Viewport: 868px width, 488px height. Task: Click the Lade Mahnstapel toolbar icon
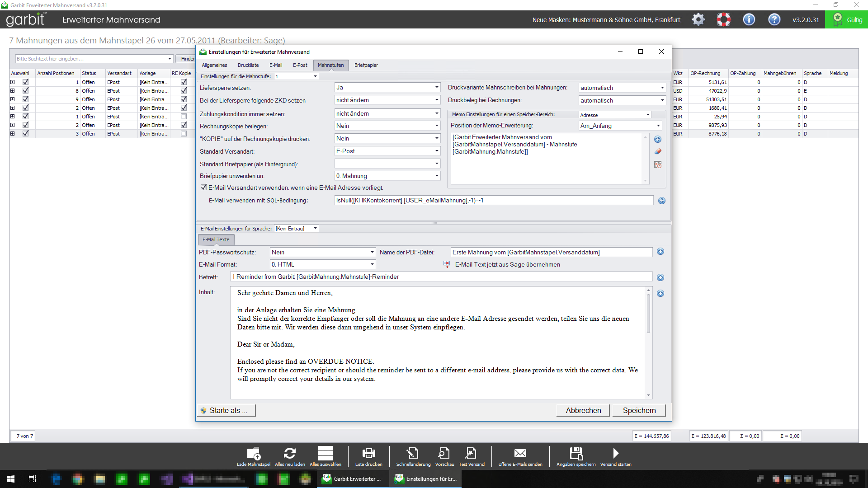click(254, 453)
